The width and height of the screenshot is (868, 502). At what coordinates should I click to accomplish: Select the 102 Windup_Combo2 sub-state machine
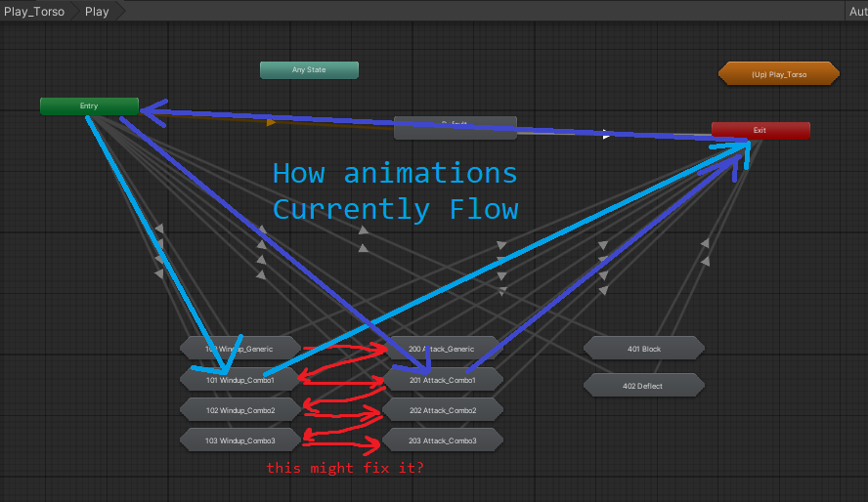240,410
